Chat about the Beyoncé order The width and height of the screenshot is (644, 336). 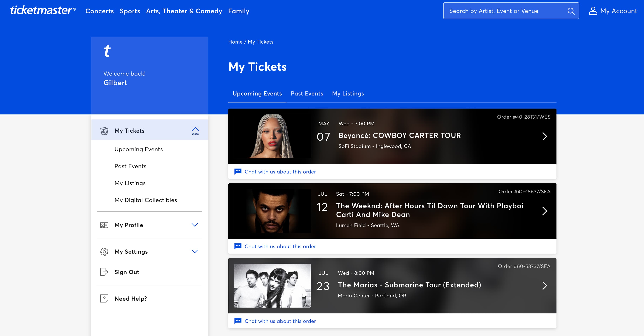[280, 172]
